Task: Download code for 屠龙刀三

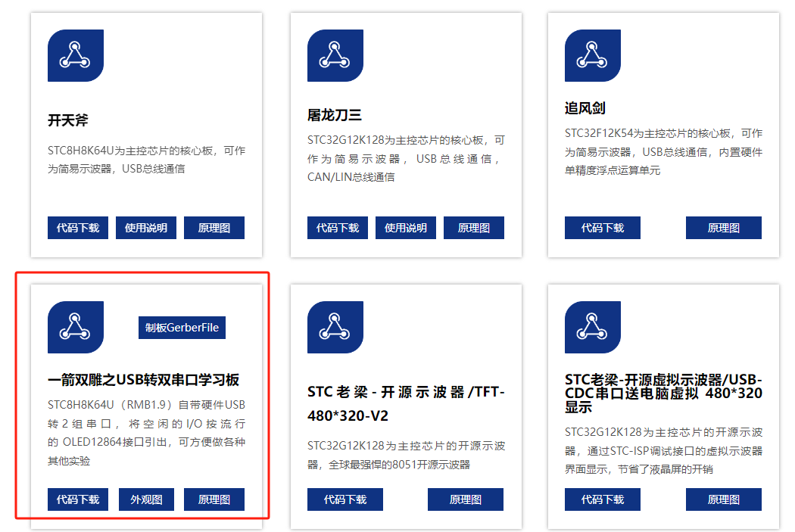Action: (338, 228)
